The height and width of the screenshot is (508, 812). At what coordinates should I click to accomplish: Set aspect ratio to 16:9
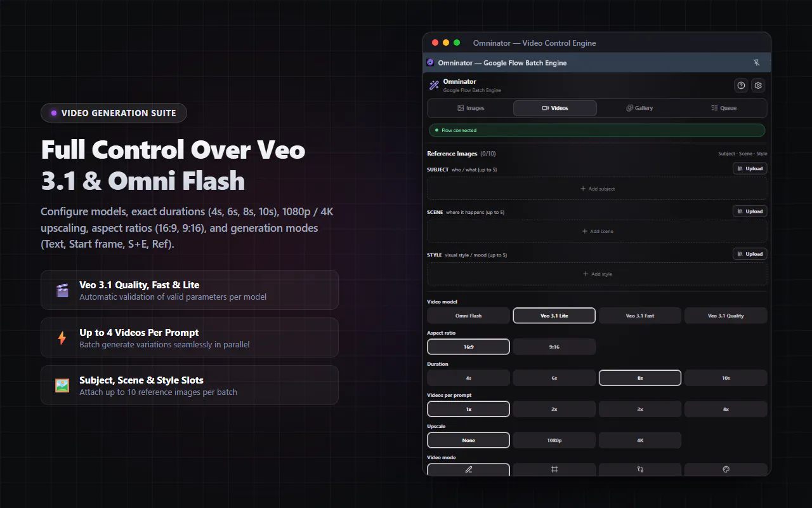469,347
